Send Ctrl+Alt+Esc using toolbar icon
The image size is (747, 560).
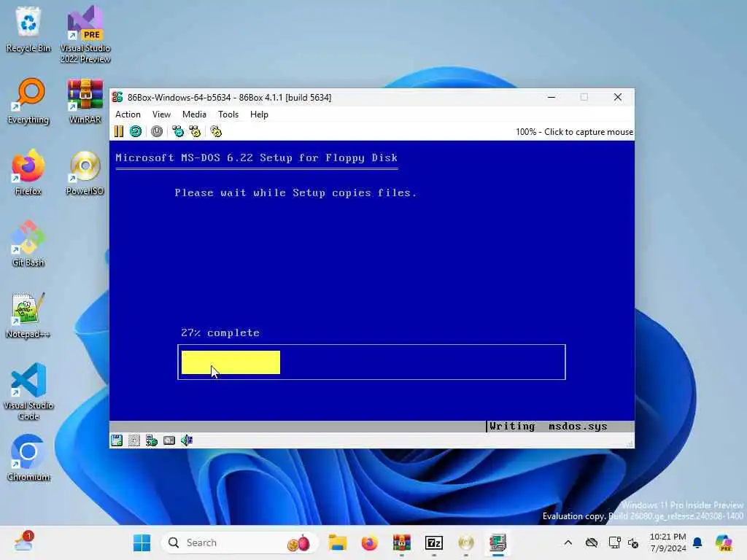pyautogui.click(x=195, y=131)
